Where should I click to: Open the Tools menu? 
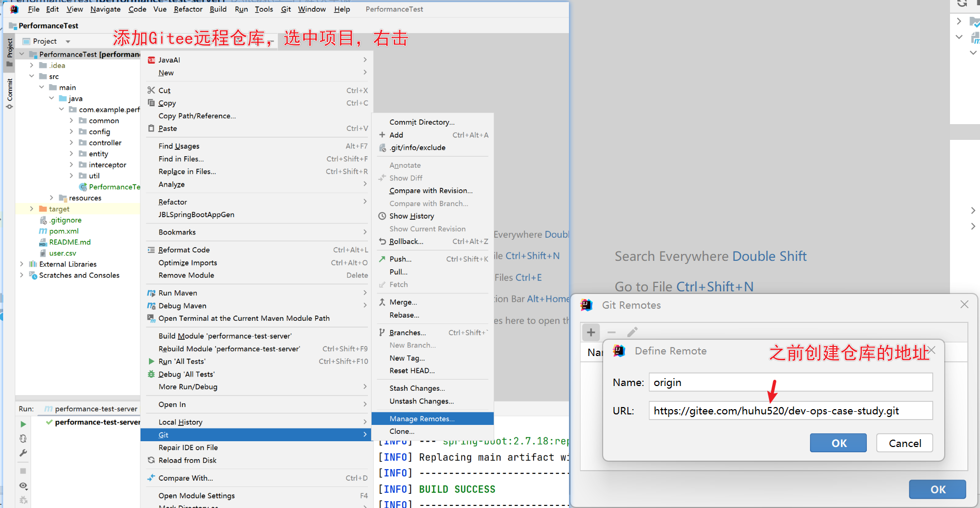click(264, 9)
